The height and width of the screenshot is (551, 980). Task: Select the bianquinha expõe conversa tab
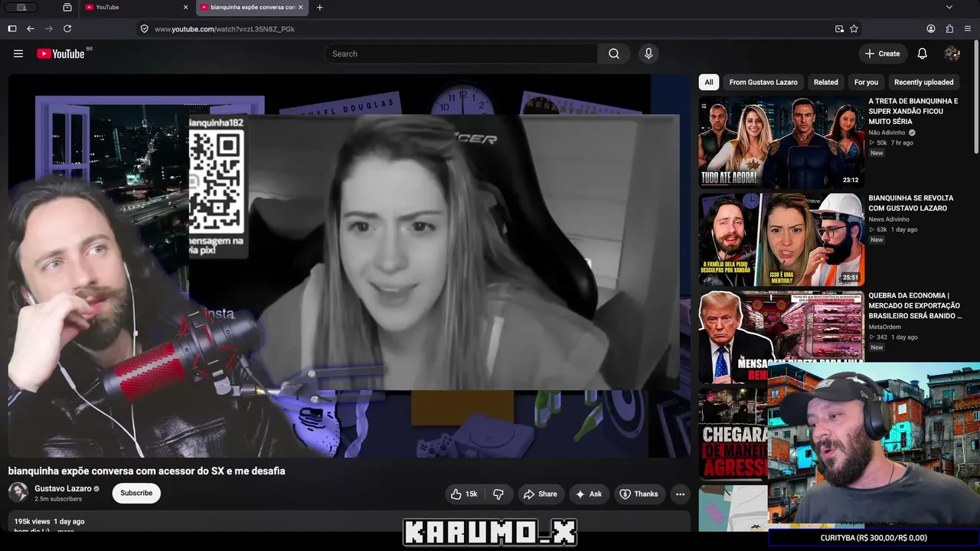(x=252, y=8)
